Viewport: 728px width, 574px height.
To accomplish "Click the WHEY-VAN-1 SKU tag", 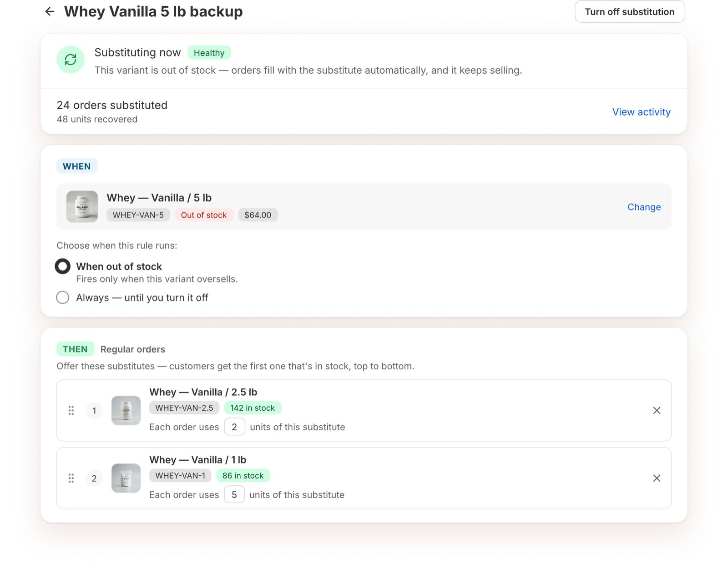I will coord(180,476).
